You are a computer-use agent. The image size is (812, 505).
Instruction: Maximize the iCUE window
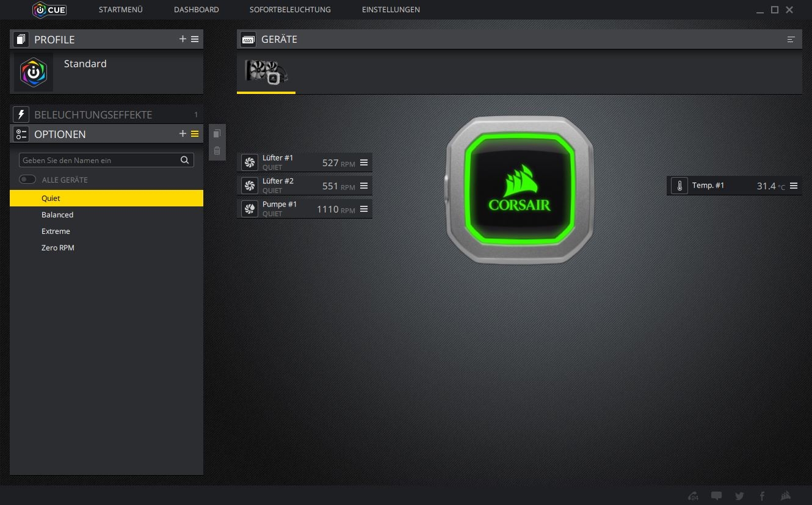coord(775,10)
